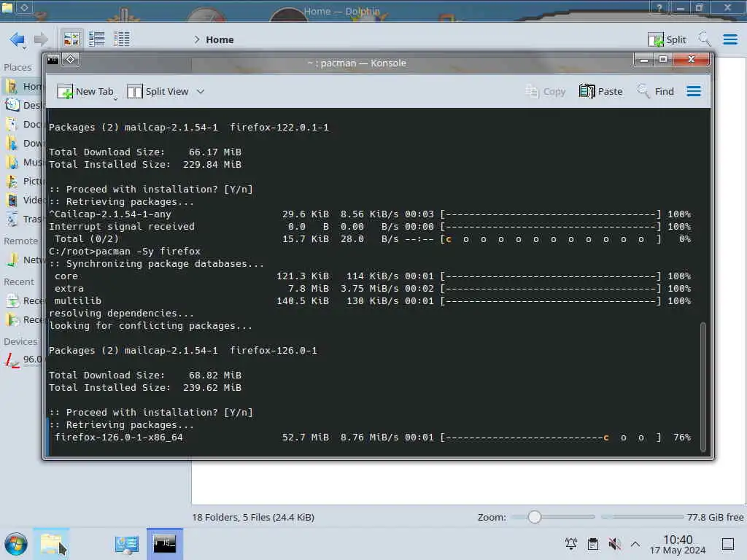Click the Split button in Dolphin
Image resolution: width=747 pixels, height=560 pixels.
(667, 39)
